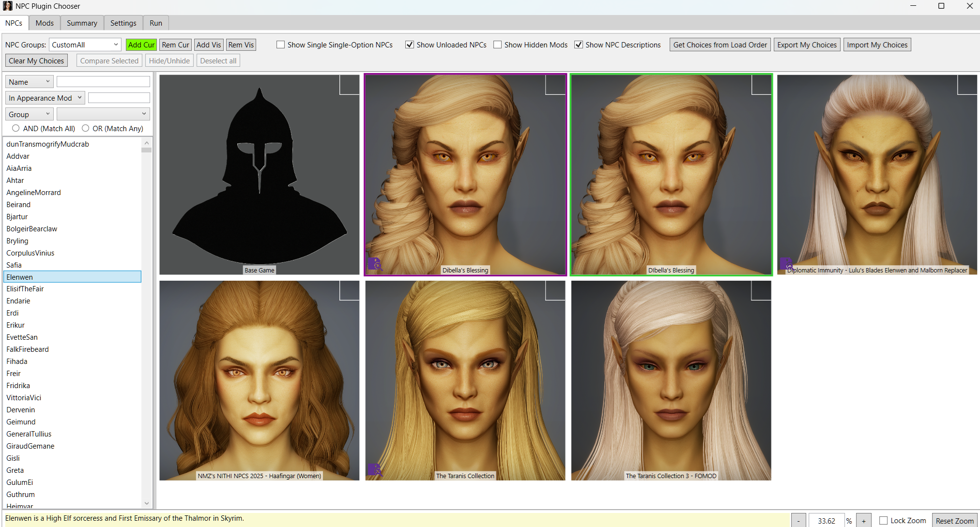The width and height of the screenshot is (980, 527).
Task: Tick selection box on Base Game helmet image
Action: click(349, 85)
